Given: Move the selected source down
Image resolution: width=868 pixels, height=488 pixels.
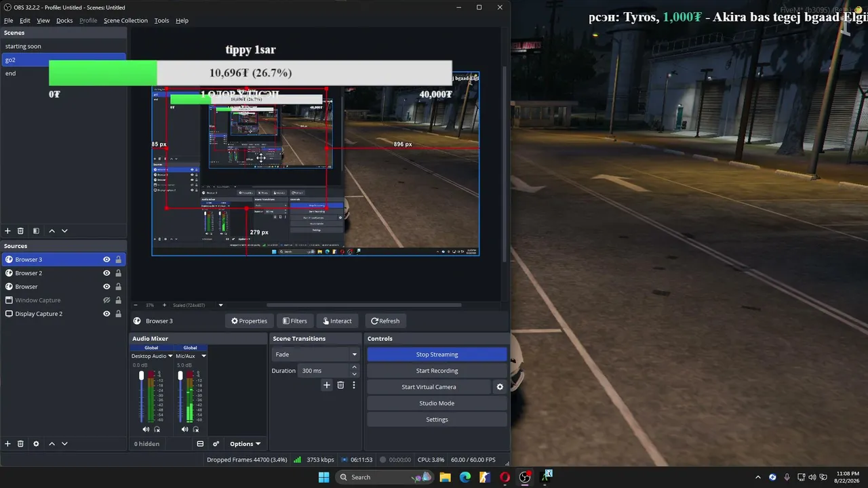Looking at the screenshot, I should click(x=64, y=444).
